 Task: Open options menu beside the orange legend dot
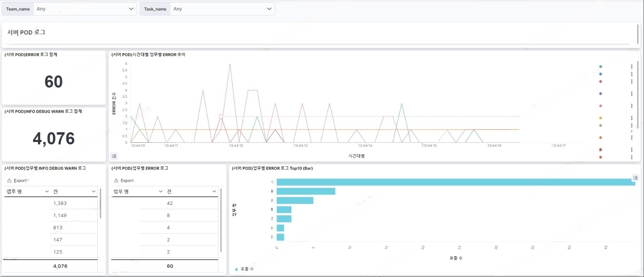point(632,138)
